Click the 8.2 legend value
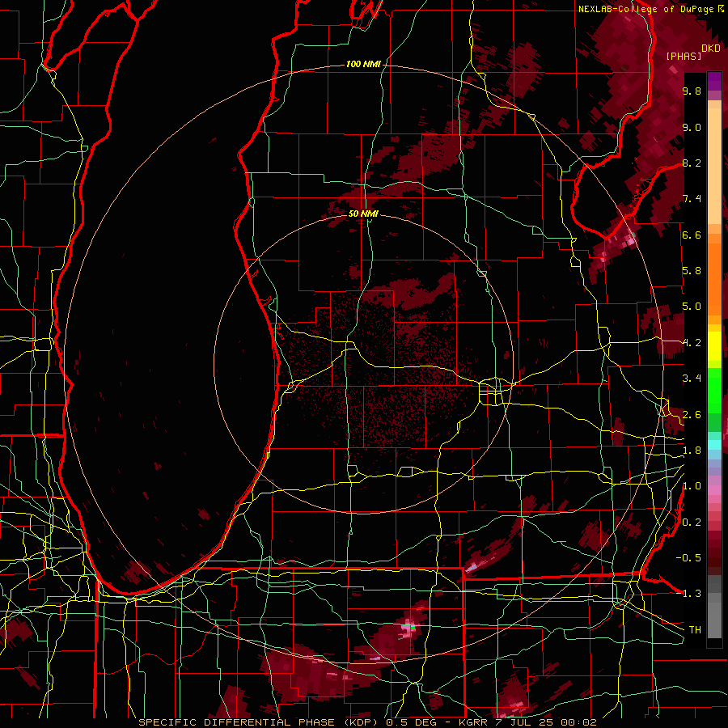The width and height of the screenshot is (728, 728). [692, 163]
